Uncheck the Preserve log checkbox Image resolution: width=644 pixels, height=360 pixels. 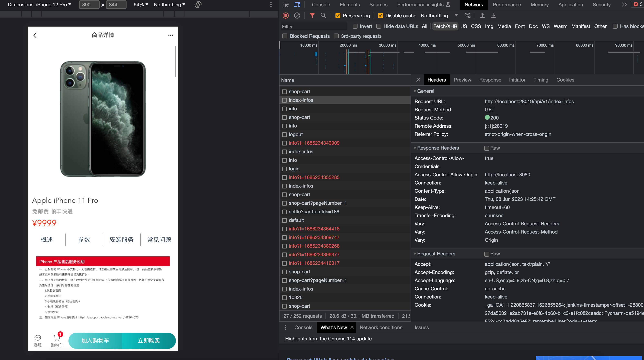coord(338,16)
